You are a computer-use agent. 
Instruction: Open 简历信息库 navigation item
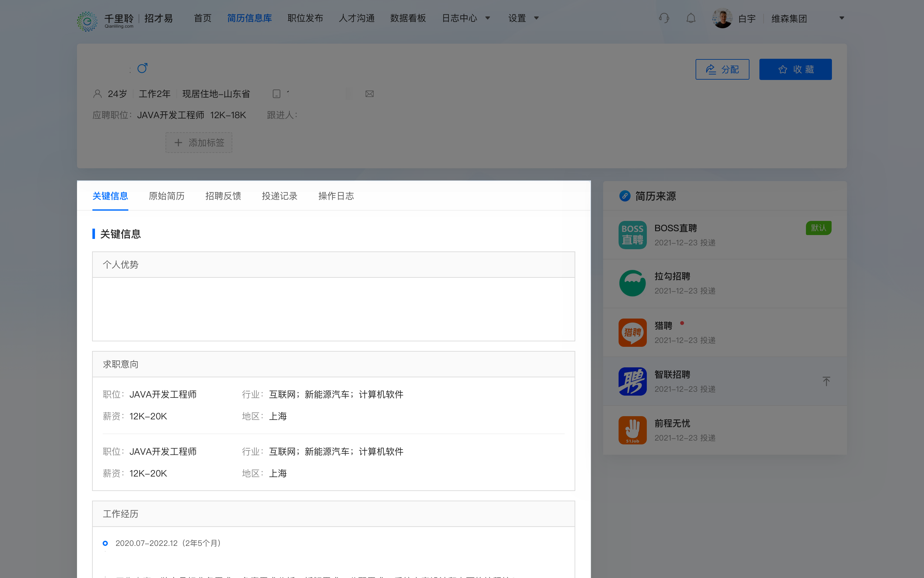(x=249, y=18)
